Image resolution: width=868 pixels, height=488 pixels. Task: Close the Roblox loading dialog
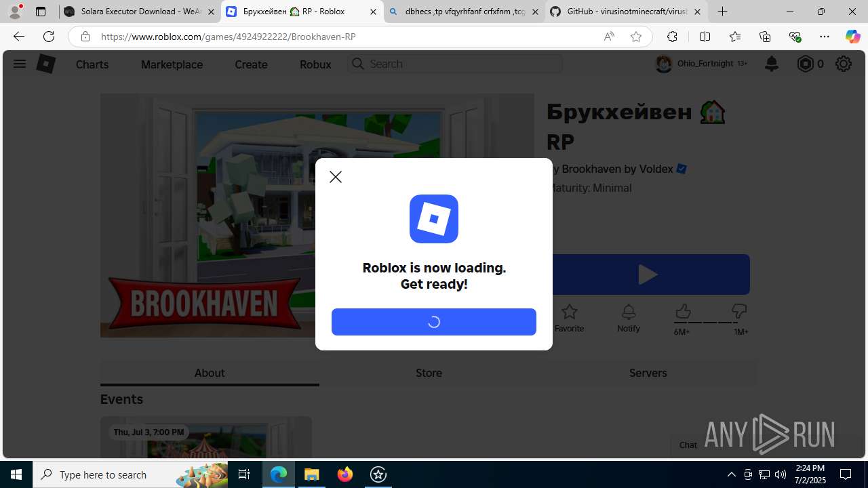(336, 177)
